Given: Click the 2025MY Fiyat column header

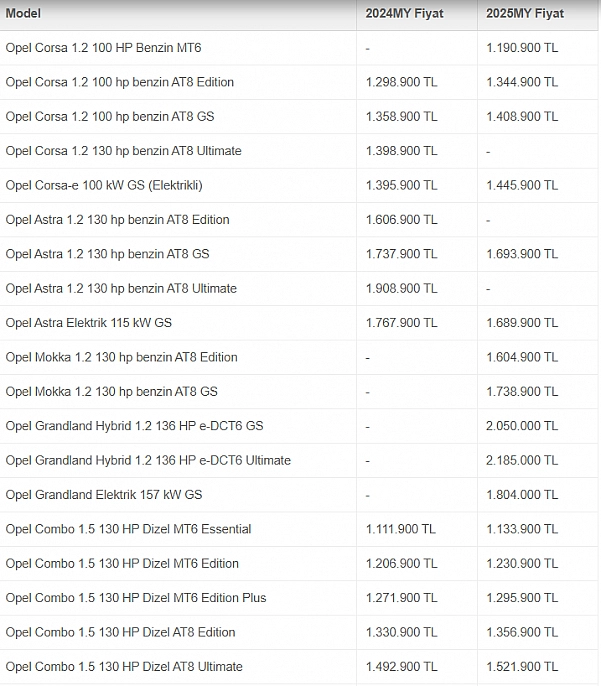Looking at the screenshot, I should (x=525, y=14).
